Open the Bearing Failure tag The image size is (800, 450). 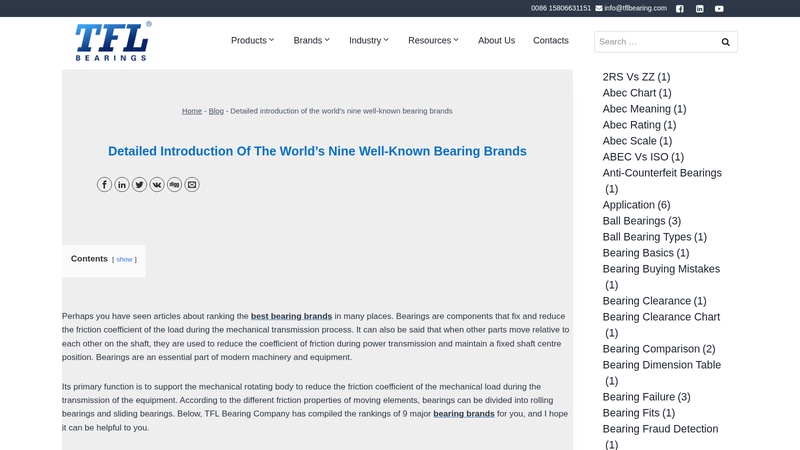(x=646, y=397)
